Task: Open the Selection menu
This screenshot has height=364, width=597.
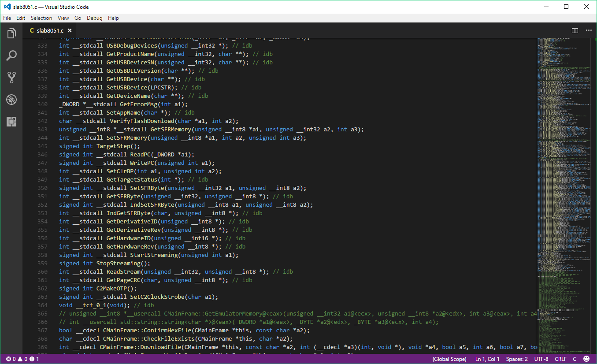Action: (x=41, y=18)
